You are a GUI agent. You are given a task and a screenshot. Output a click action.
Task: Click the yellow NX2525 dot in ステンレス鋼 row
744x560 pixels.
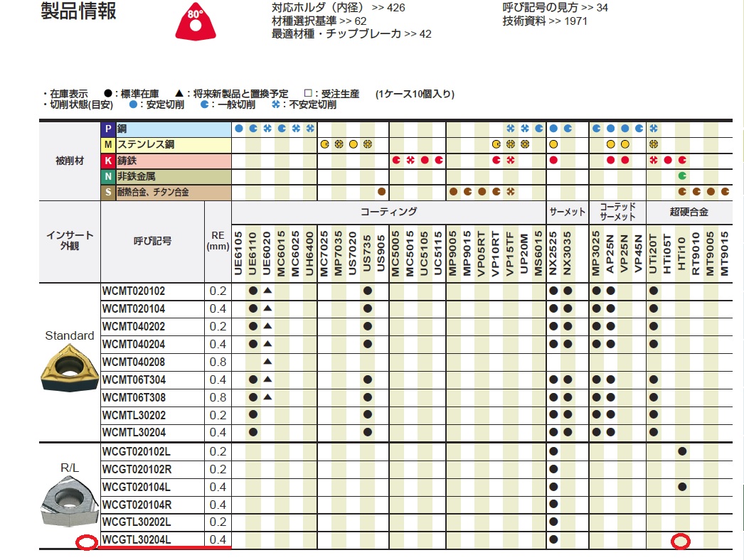553,144
